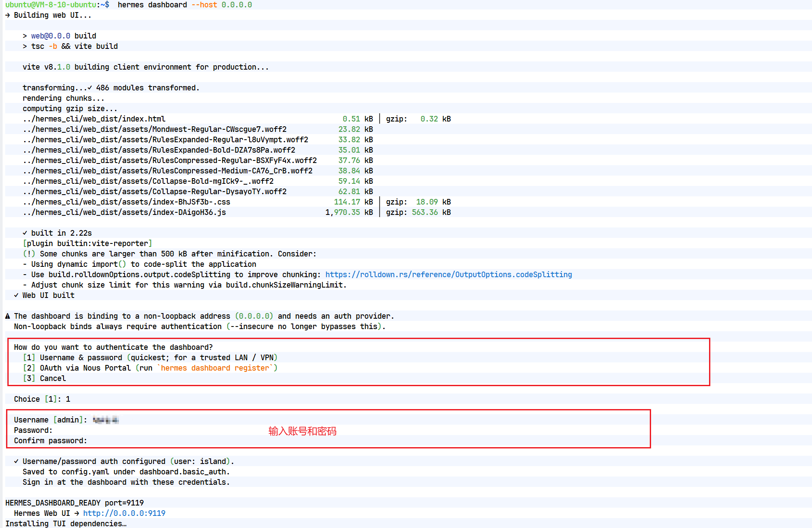Open the rolldown.rs codeSplitting reference link
The width and height of the screenshot is (812, 528).
click(449, 275)
